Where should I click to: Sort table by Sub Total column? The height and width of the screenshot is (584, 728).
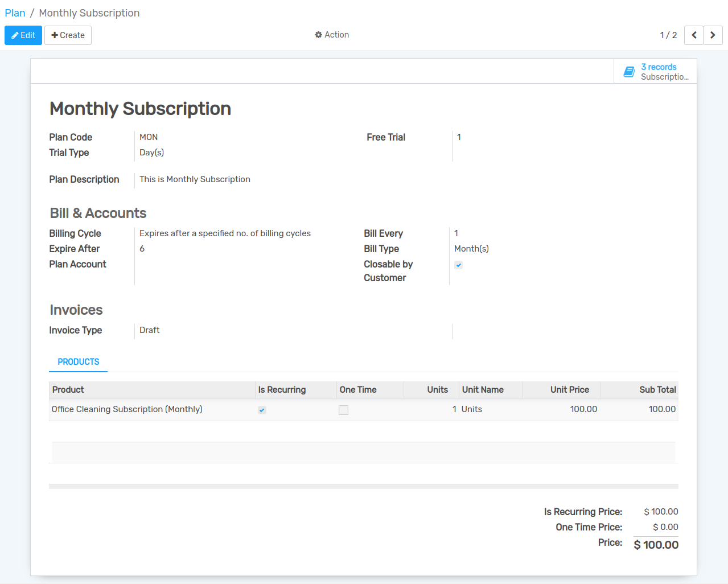(657, 390)
